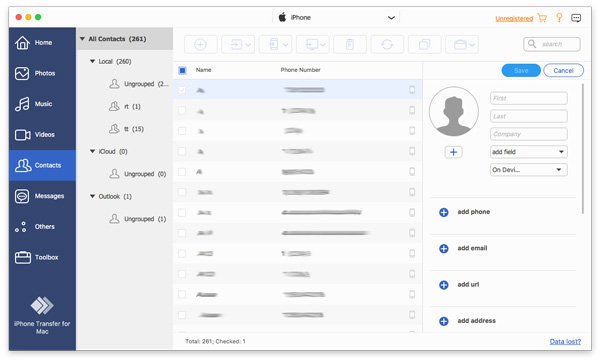This screenshot has height=361, width=600.
Task: Click the magnifier search icon
Action: pos(532,44)
